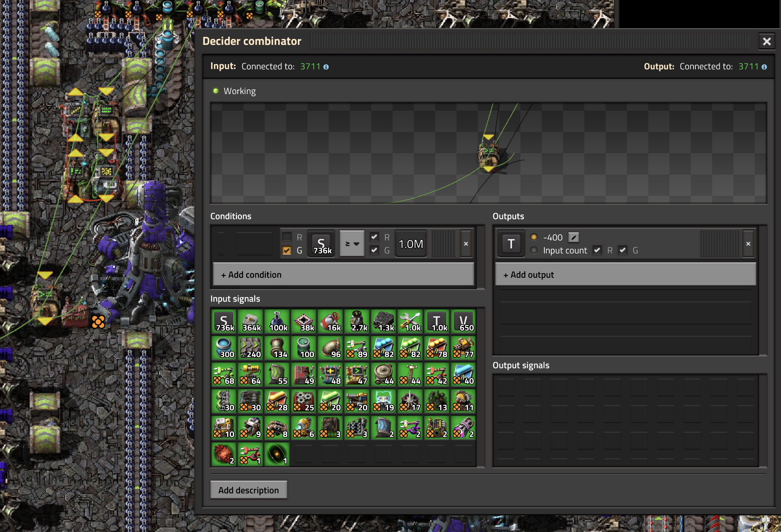
Task: Select the -400 constant output radio button
Action: tap(534, 237)
